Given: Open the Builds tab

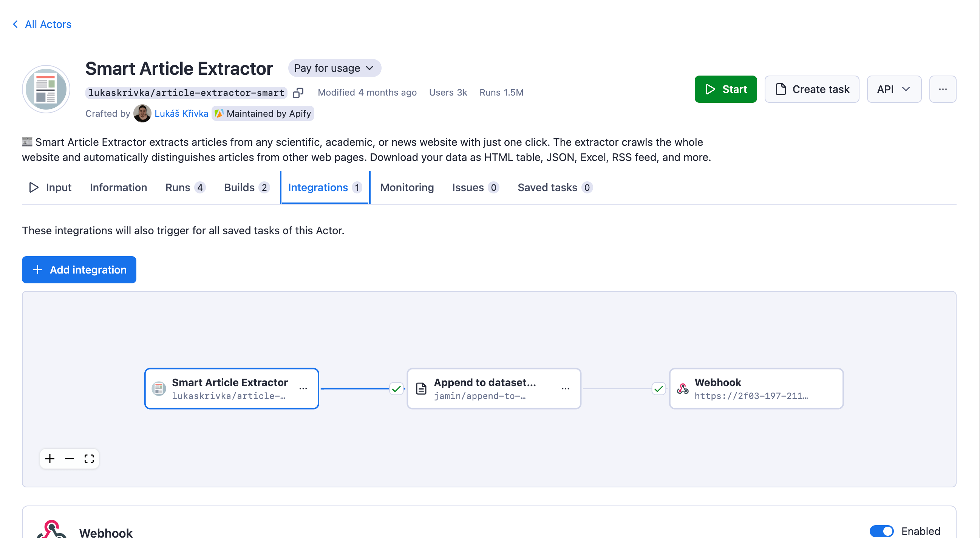Looking at the screenshot, I should [247, 187].
